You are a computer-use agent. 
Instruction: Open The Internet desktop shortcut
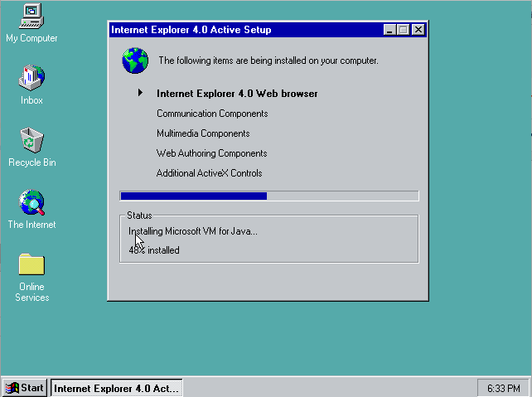coord(31,203)
